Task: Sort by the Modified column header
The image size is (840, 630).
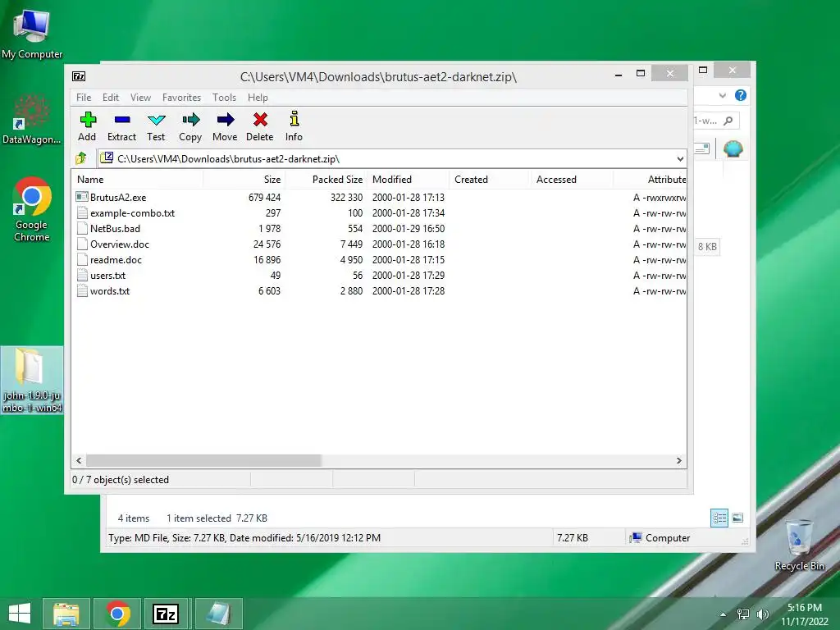Action: (x=409, y=180)
